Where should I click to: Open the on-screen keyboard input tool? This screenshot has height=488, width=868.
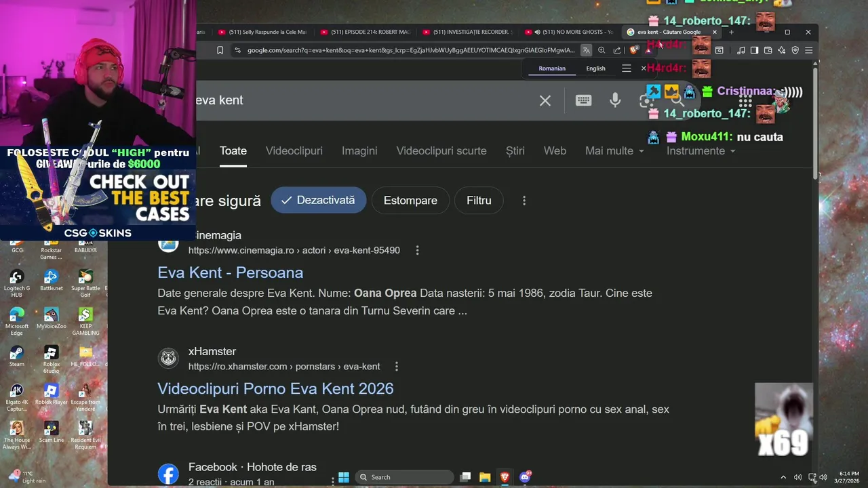click(x=583, y=100)
